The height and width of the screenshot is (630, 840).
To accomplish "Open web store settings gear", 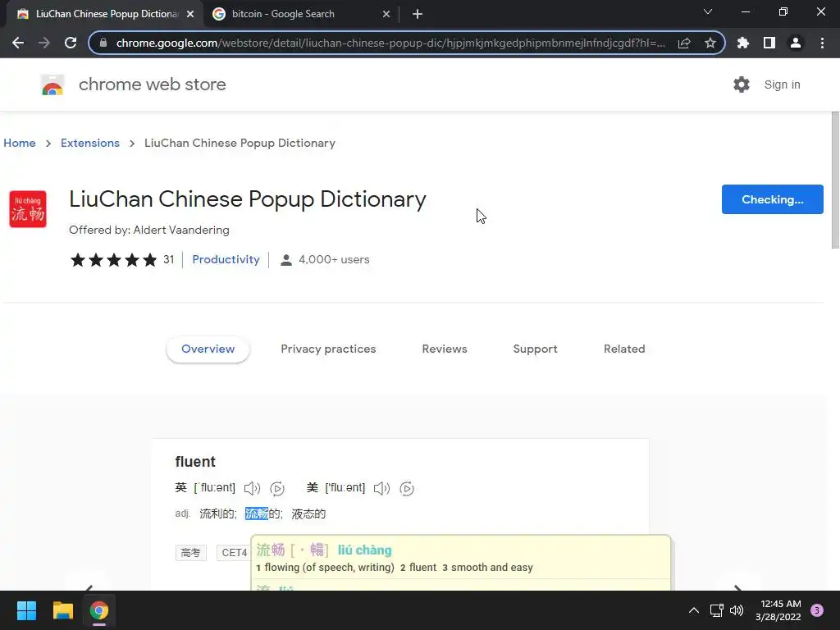I will 742,84.
